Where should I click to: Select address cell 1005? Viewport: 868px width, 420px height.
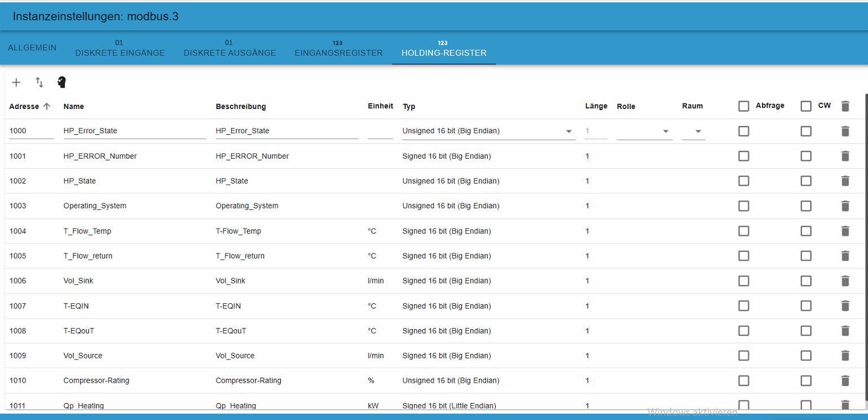tap(17, 256)
